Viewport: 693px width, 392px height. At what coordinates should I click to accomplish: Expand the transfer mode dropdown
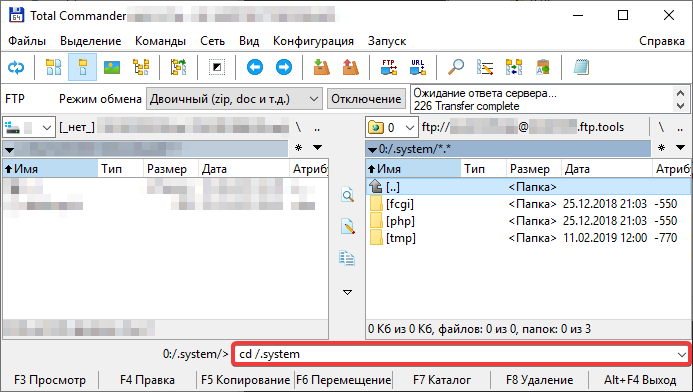coord(314,99)
